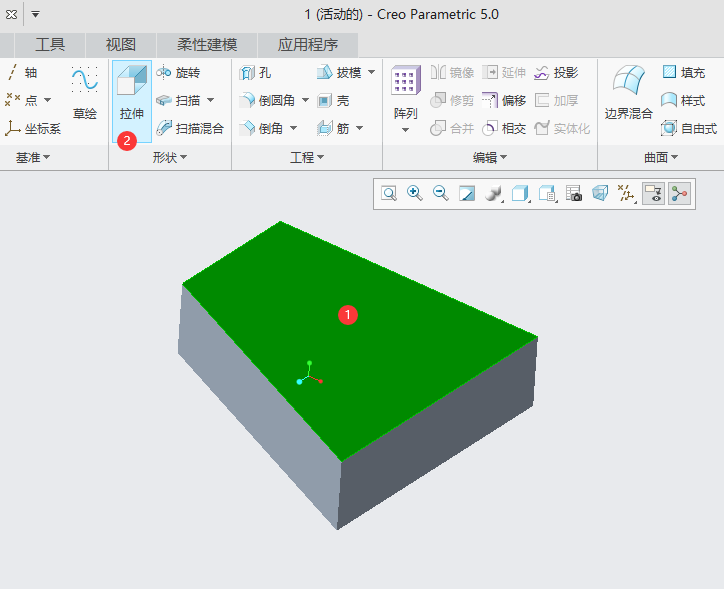Click the close windows icon in title bar
This screenshot has height=589, width=724.
coord(12,14)
